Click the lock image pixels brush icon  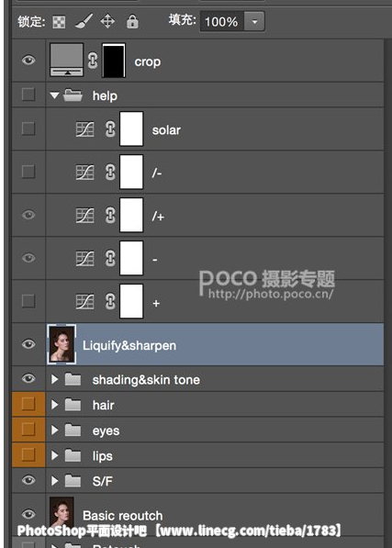point(84,22)
